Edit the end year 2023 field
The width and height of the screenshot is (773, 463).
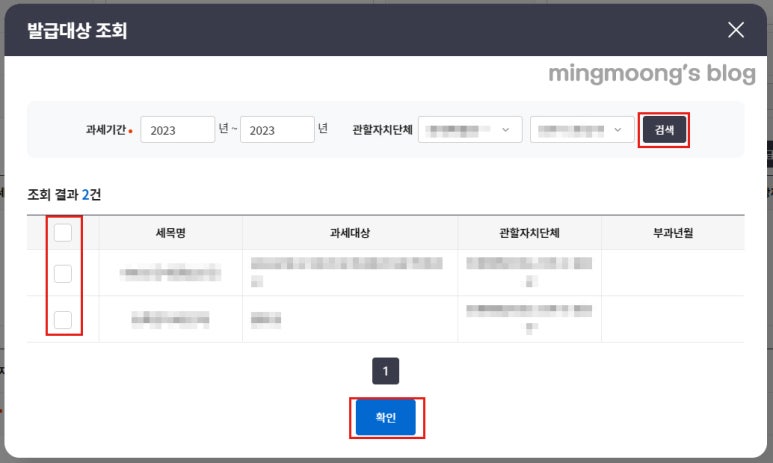(277, 130)
